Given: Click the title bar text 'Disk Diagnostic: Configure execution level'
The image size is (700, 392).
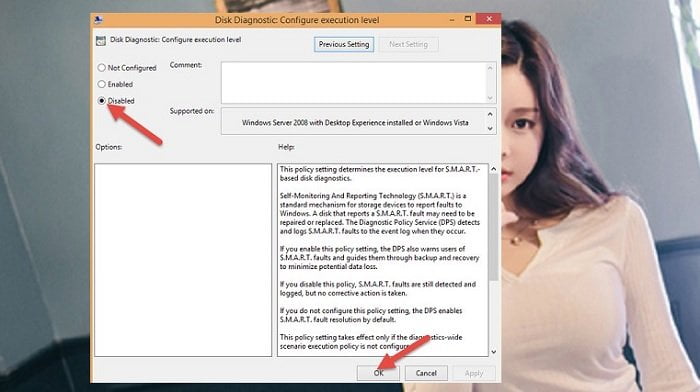Looking at the screenshot, I should point(297,20).
